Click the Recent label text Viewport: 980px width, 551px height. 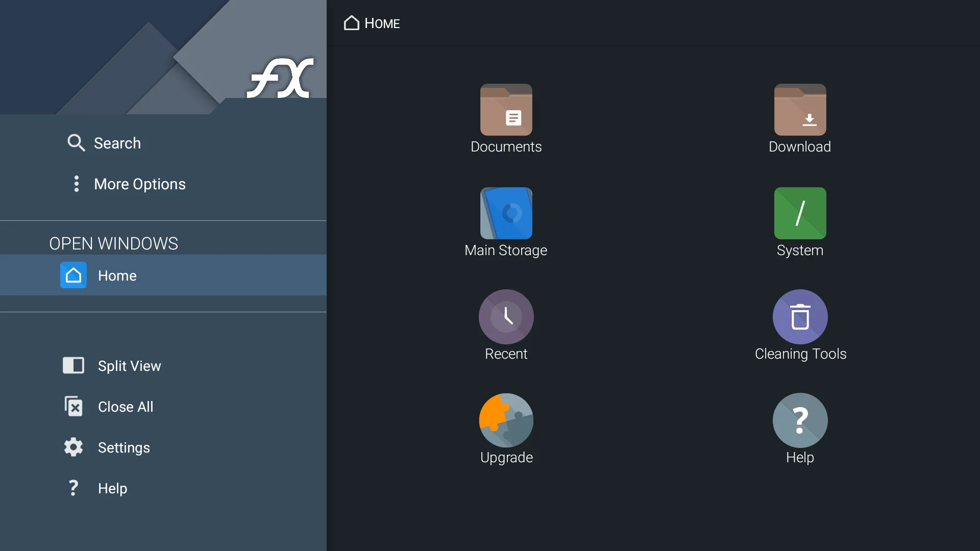pos(506,354)
